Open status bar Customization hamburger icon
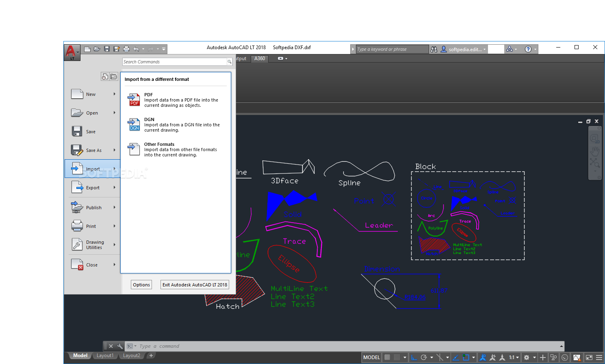 (x=599, y=357)
